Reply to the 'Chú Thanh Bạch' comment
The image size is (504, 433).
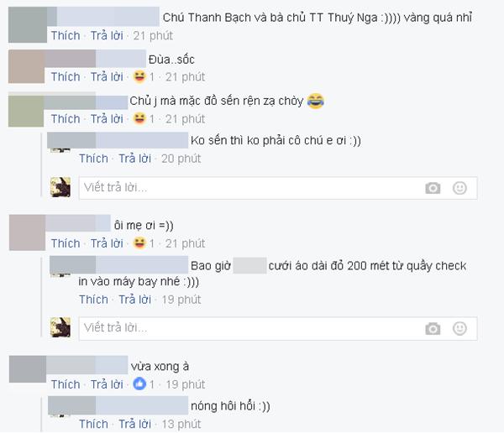point(107,35)
